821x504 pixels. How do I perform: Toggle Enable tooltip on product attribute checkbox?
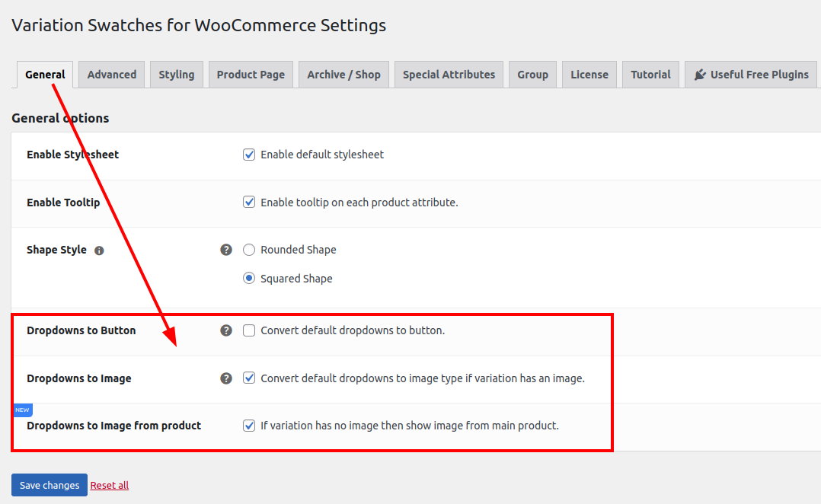[249, 202]
